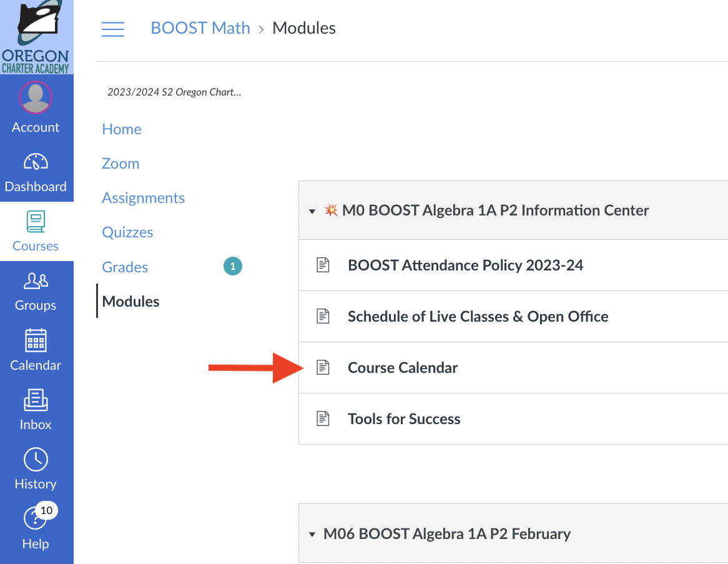
Task: Click the Grades notification badge showing 1
Action: [x=233, y=266]
